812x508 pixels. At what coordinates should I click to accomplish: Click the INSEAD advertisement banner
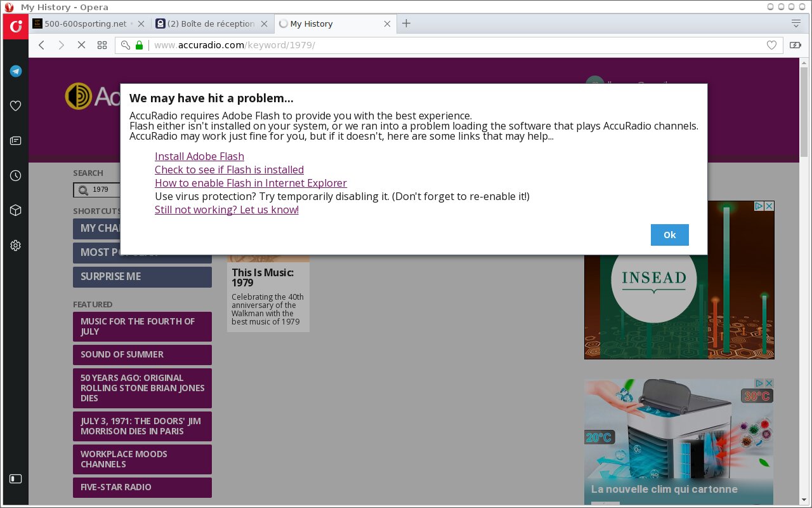679,280
